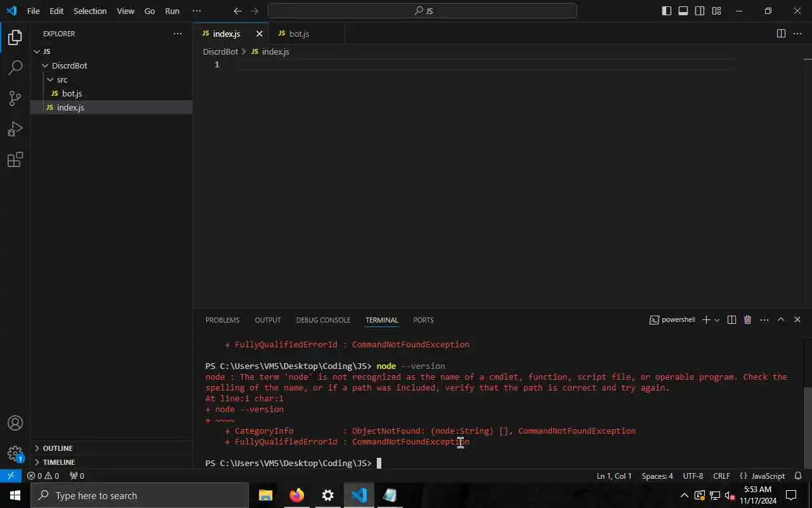Click the Spaces: 4 indentation setting
The image size is (812, 508).
657,476
